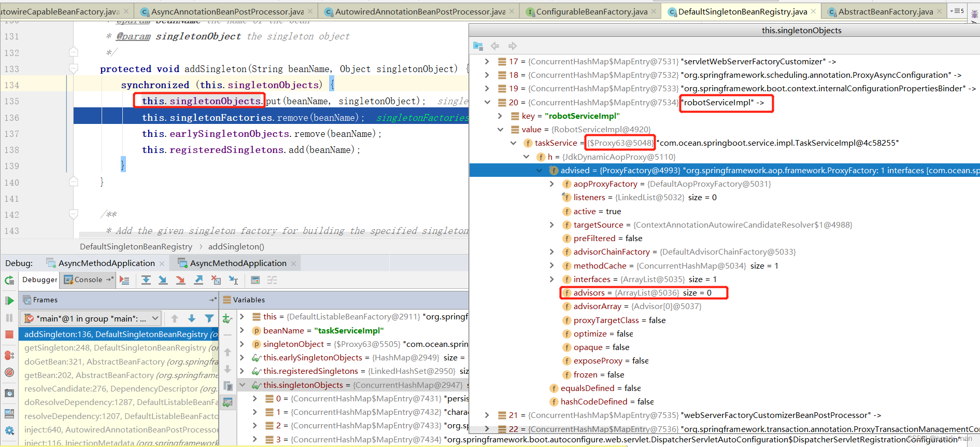Click the Run to Cursor icon
Image resolution: width=980 pixels, height=447 pixels.
coord(234,280)
